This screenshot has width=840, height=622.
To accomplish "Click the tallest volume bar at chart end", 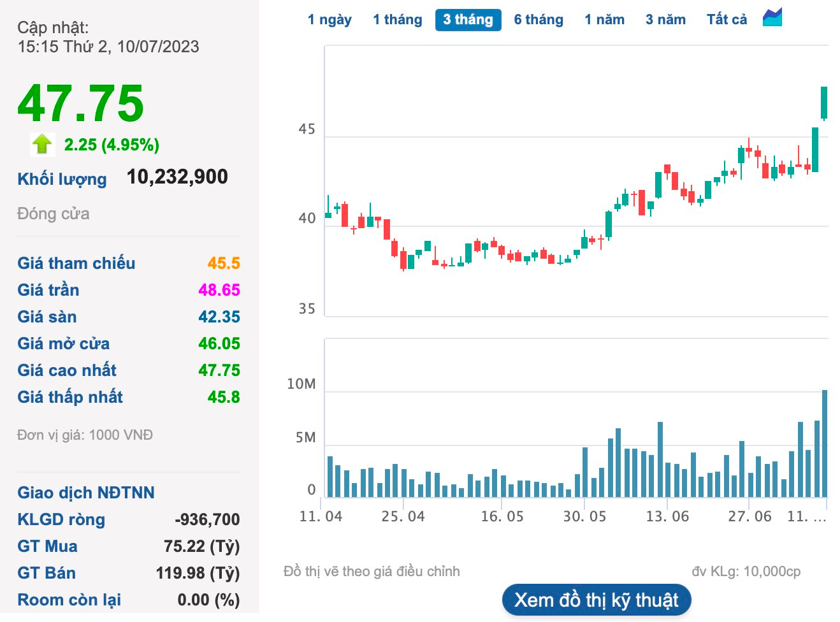I will point(825,444).
